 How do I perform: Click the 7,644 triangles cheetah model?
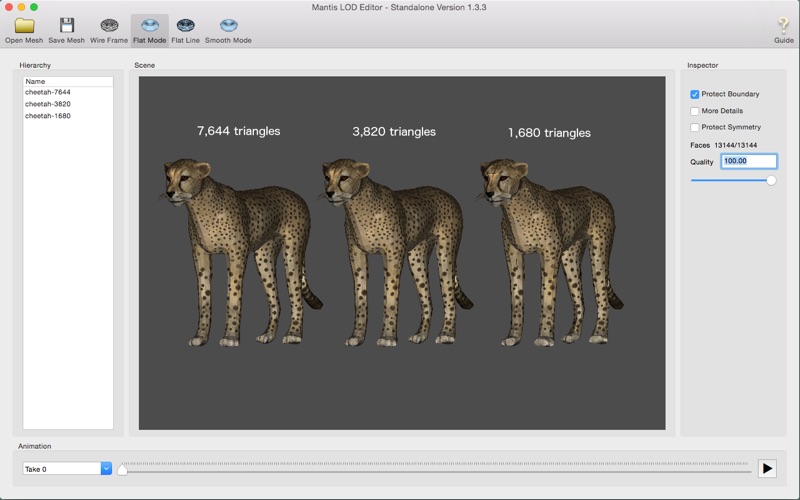click(x=240, y=253)
